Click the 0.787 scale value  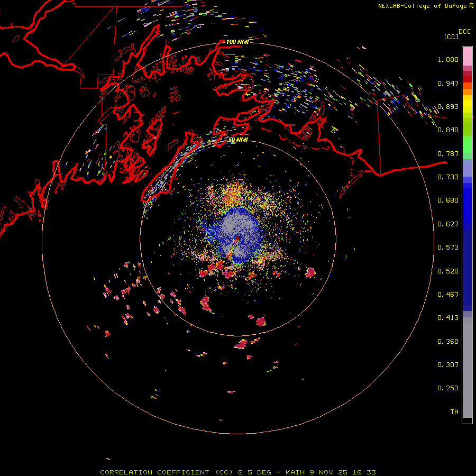448,153
